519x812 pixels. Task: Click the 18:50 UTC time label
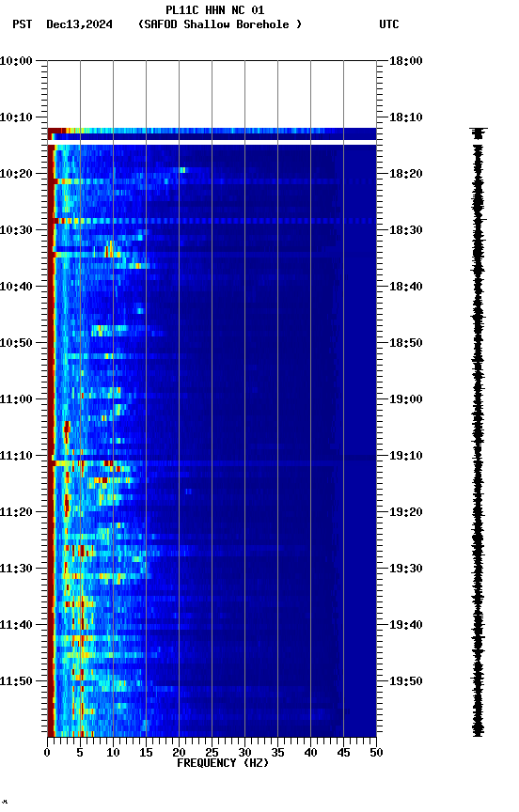(406, 343)
